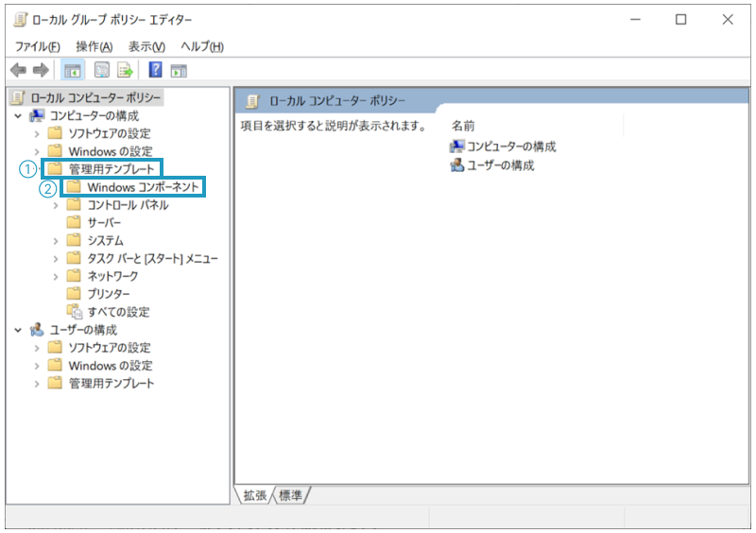
Task: Click the コンピューターの構成 tree node icon
Action: coord(37,115)
